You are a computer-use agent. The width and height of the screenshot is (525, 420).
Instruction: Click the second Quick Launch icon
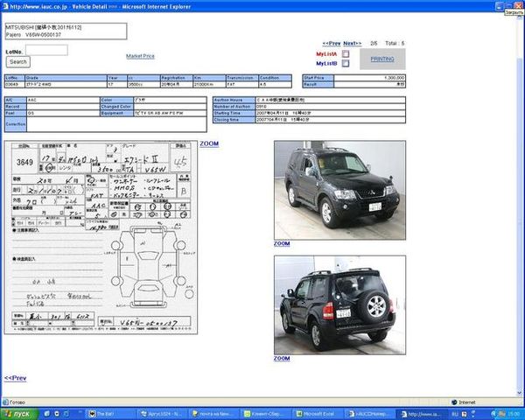(57, 414)
